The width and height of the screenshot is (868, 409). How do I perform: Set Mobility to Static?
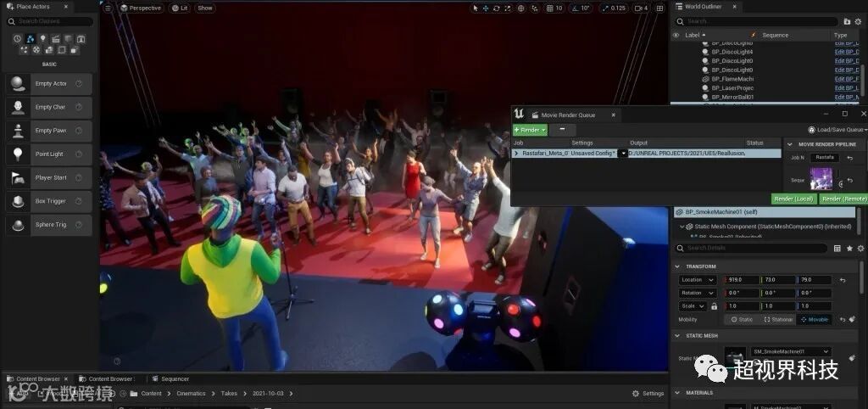pos(743,320)
